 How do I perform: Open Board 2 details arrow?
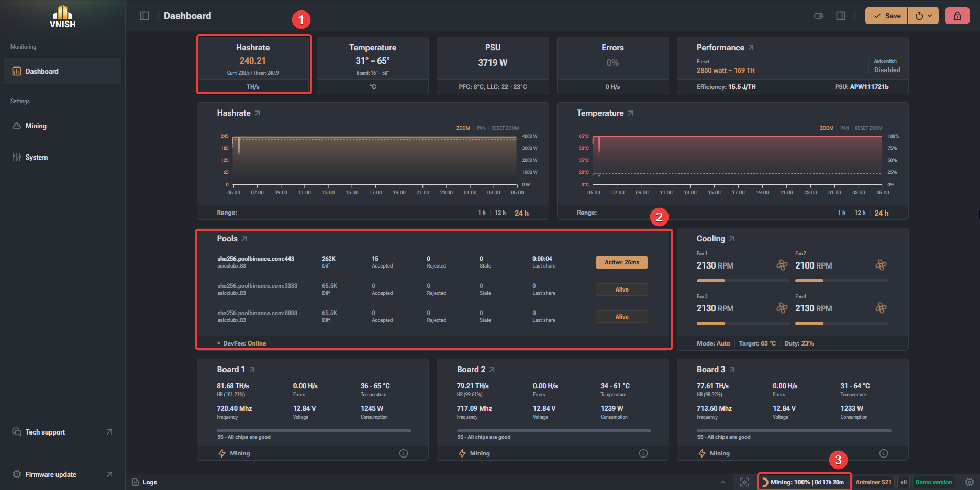[x=492, y=370]
